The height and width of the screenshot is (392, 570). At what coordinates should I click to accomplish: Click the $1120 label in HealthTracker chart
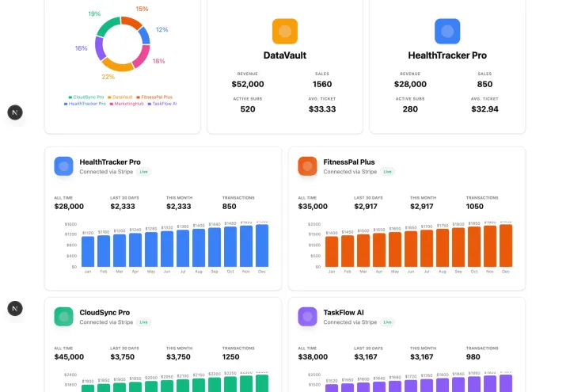[x=88, y=233]
